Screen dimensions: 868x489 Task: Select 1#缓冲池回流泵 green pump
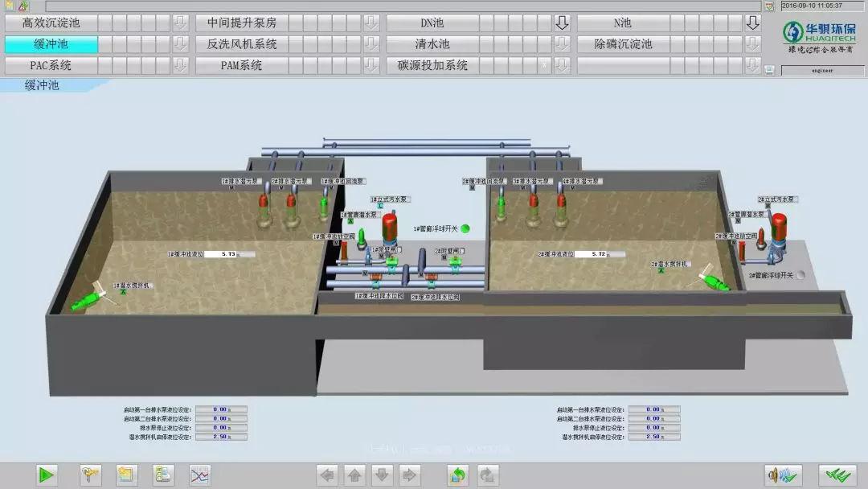point(324,208)
